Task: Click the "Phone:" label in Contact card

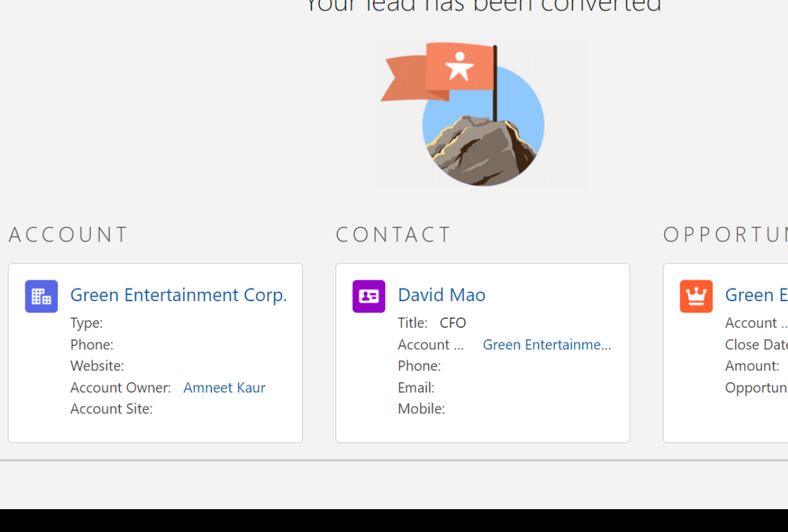Action: pos(419,366)
